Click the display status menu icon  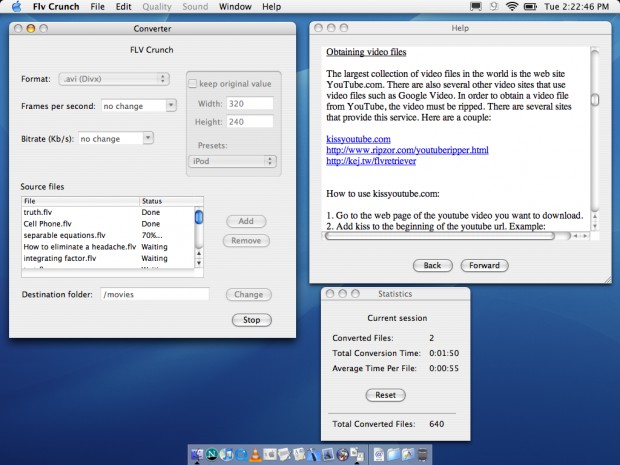click(476, 6)
